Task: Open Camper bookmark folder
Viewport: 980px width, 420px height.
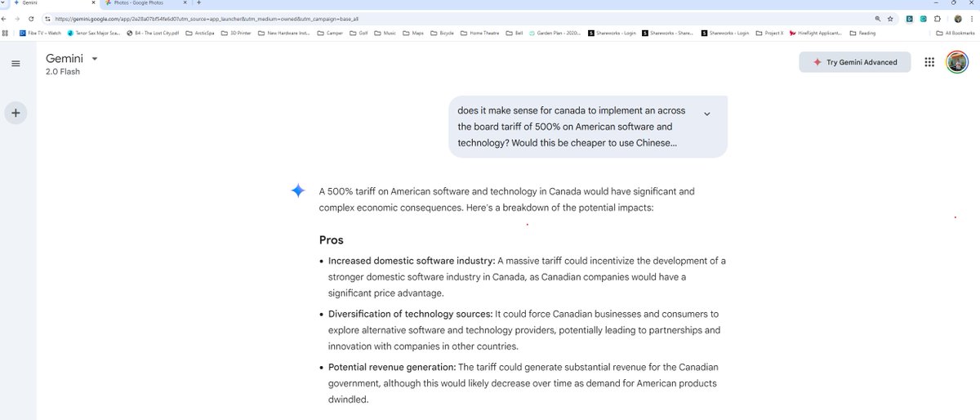Action: click(x=330, y=34)
